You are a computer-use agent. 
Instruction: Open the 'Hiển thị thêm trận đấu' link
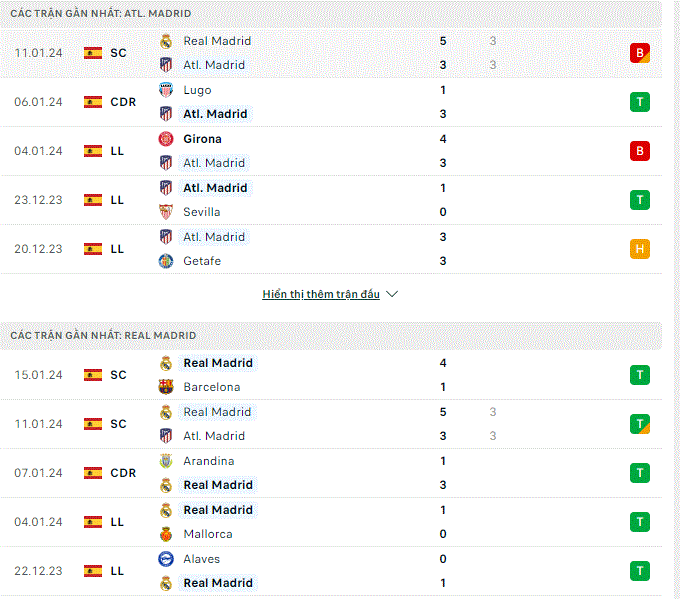(x=321, y=294)
